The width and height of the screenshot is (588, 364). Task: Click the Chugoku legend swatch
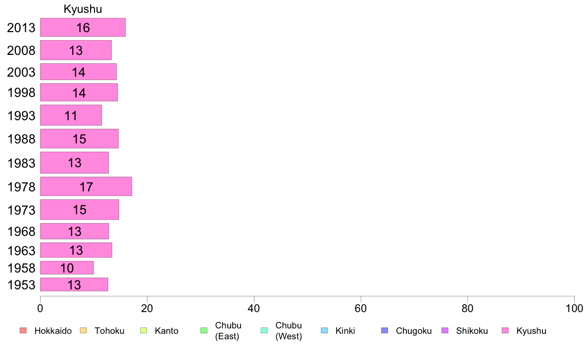coord(385,330)
